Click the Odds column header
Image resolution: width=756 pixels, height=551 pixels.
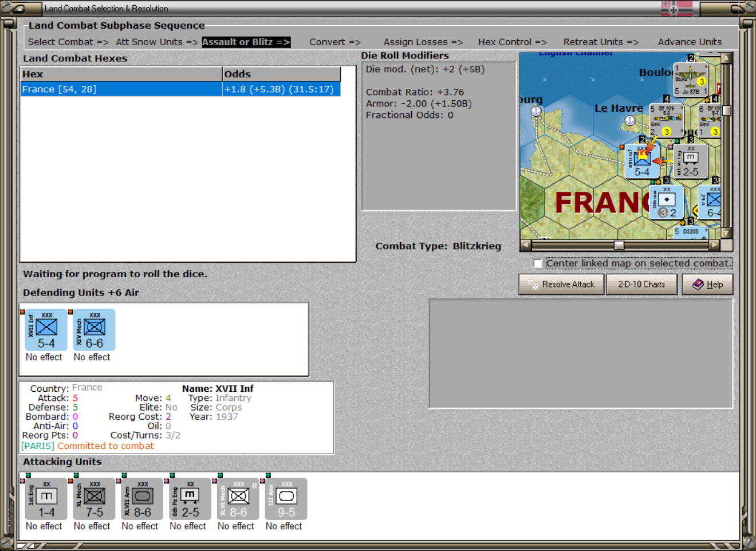[282, 74]
